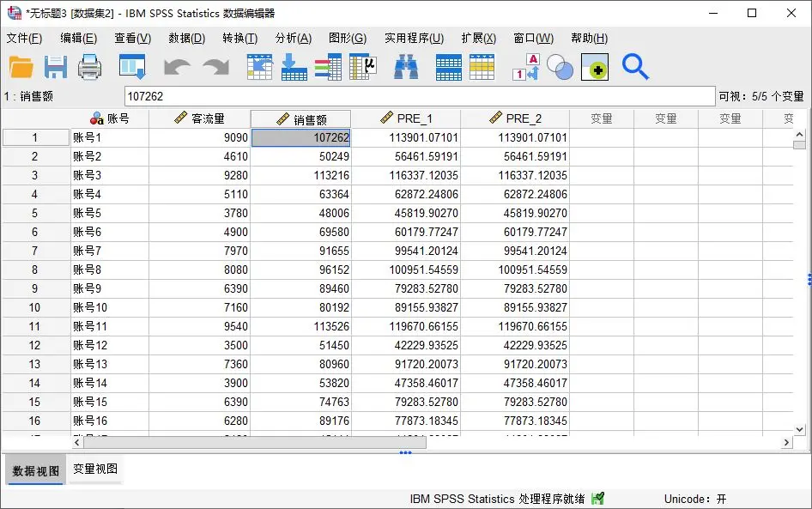Click the horizontal scrollbar right arrow
The width and height of the screenshot is (812, 509).
(x=786, y=442)
